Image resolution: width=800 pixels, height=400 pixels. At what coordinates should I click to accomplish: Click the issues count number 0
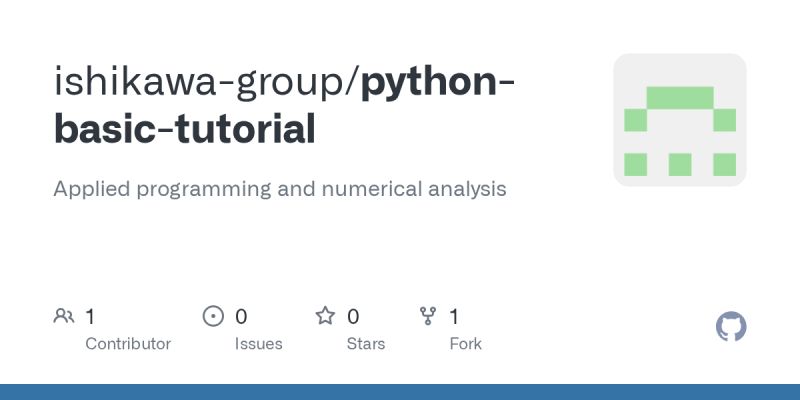pyautogui.click(x=241, y=317)
